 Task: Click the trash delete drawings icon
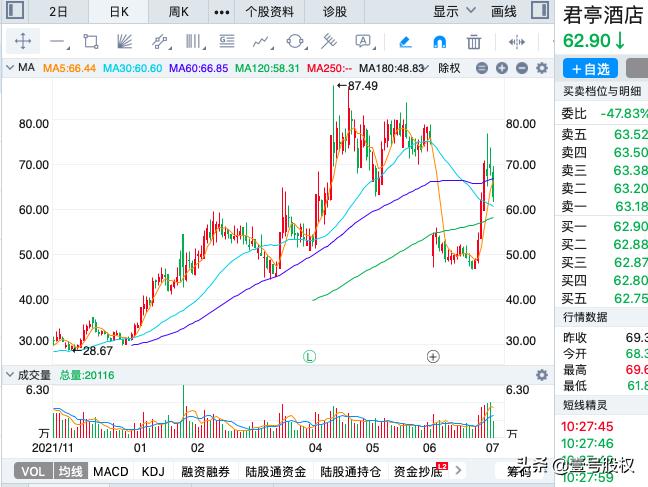coord(474,42)
